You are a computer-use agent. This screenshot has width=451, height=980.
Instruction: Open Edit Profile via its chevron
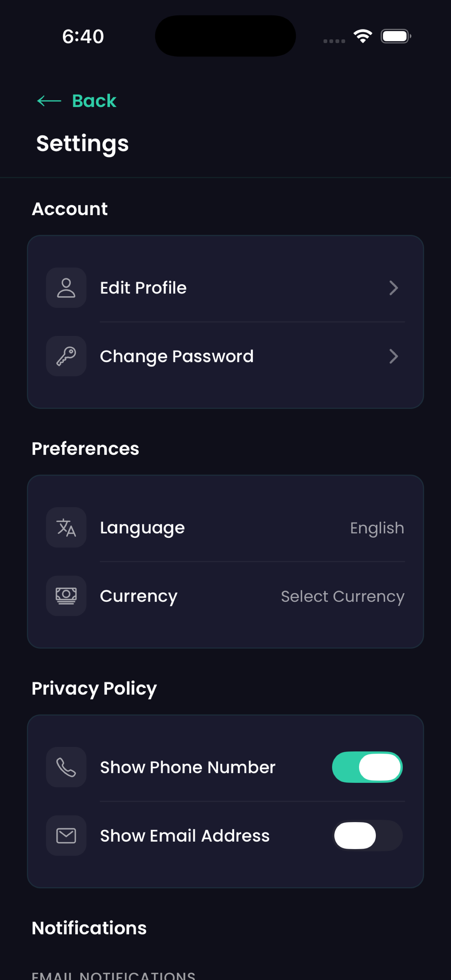(394, 288)
